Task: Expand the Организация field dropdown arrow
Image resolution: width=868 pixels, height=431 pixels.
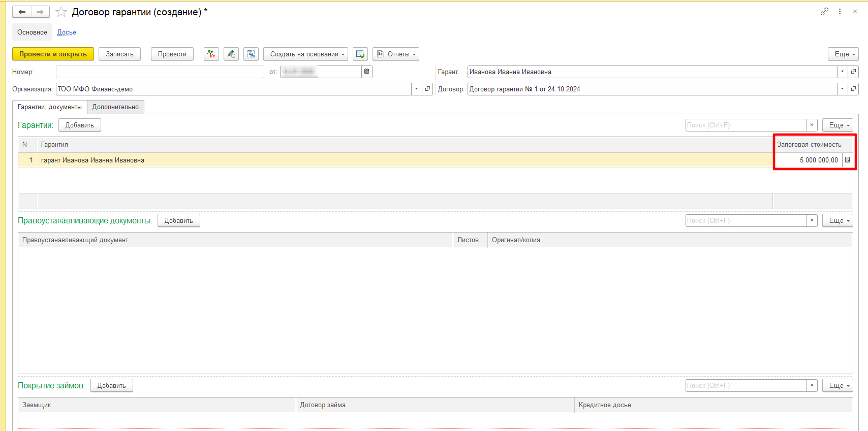Action: click(x=417, y=89)
